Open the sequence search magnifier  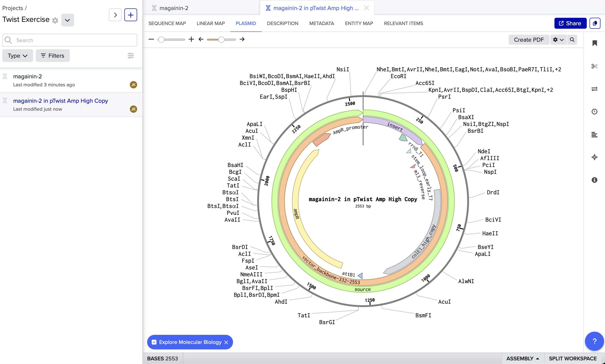pyautogui.click(x=572, y=40)
